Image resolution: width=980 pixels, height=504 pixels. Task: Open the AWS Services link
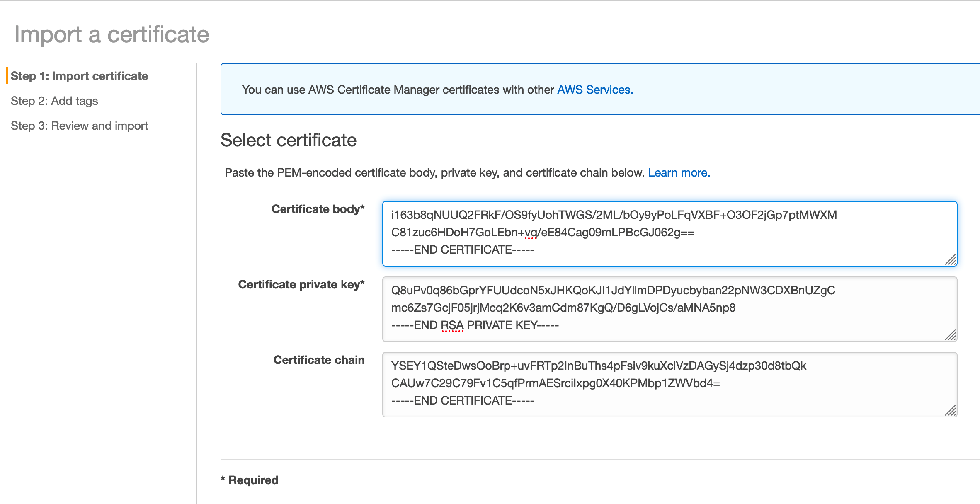[x=594, y=89]
